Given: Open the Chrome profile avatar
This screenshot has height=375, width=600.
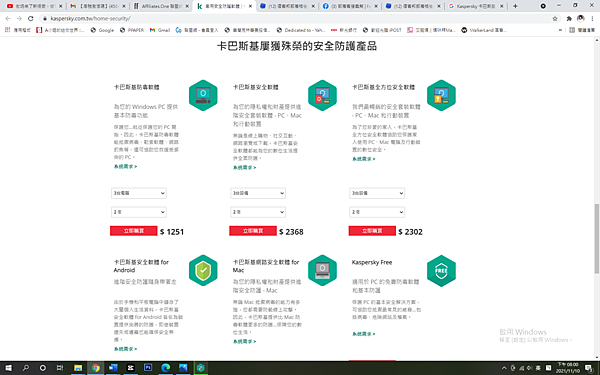Looking at the screenshot, I should coord(580,18).
